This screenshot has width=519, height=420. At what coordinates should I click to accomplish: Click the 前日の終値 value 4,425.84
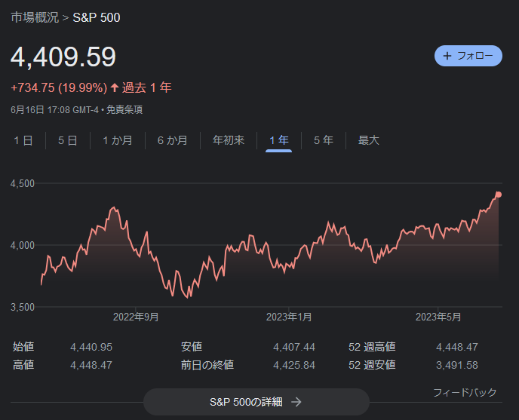coord(294,365)
